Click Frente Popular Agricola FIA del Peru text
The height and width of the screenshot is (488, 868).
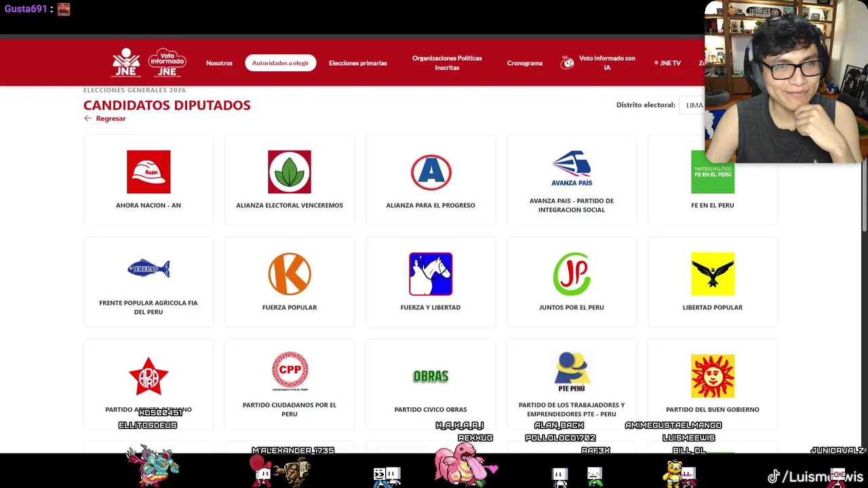click(149, 307)
